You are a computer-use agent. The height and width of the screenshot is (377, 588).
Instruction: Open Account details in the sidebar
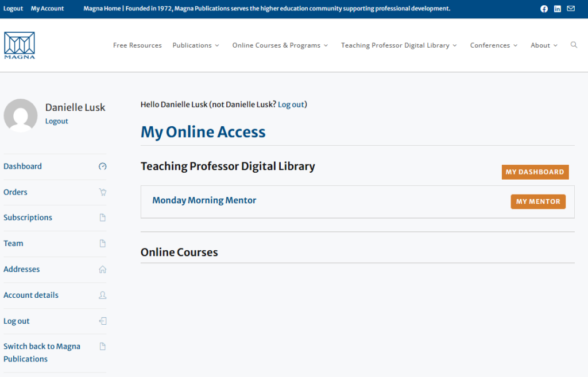(x=31, y=296)
